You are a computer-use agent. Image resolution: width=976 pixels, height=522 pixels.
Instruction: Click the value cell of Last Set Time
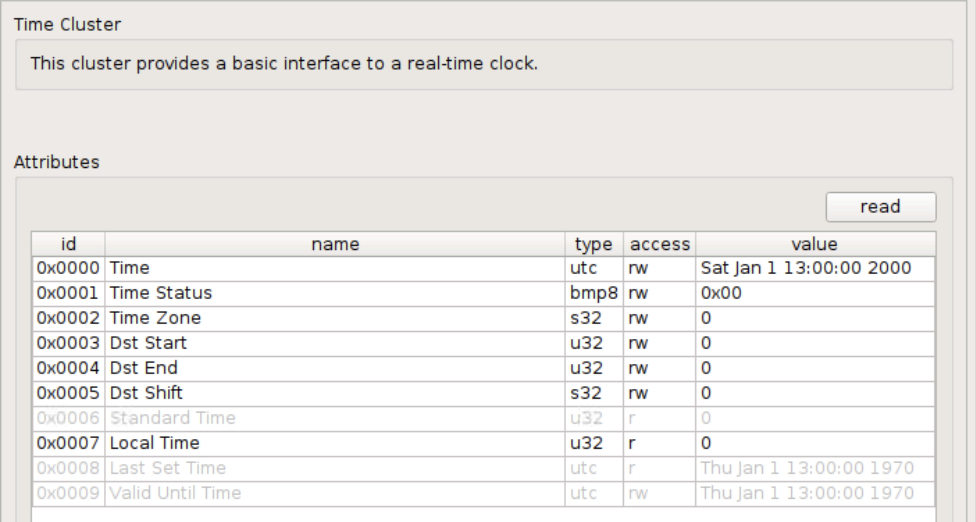click(x=815, y=468)
